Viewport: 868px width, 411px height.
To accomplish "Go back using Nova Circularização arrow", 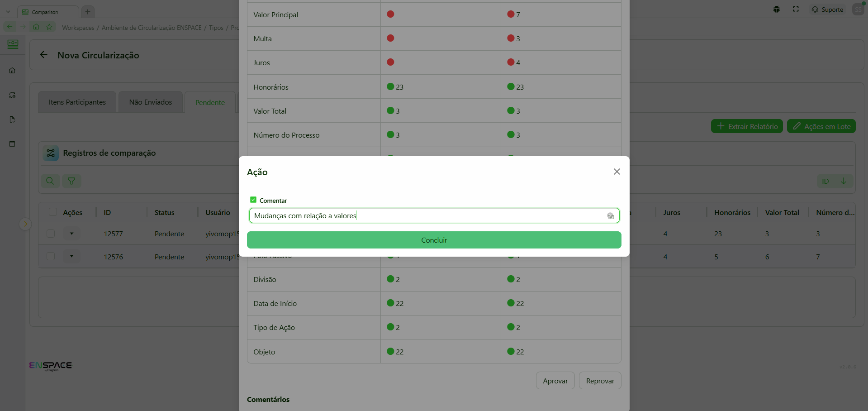I will pos(44,55).
